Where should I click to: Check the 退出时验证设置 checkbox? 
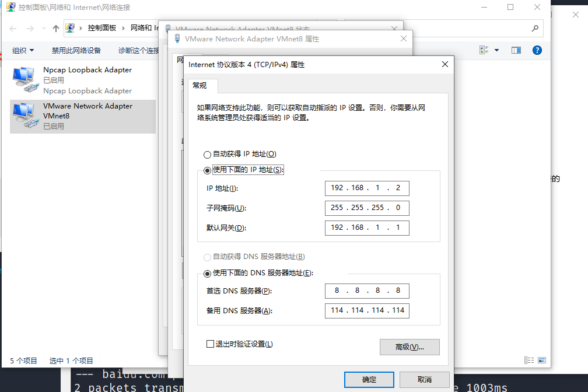point(211,344)
